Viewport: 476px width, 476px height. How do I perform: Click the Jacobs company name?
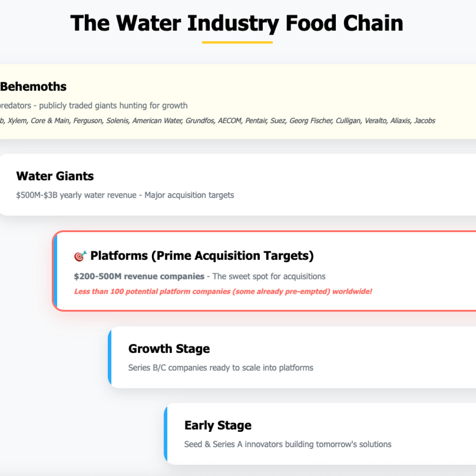424,121
